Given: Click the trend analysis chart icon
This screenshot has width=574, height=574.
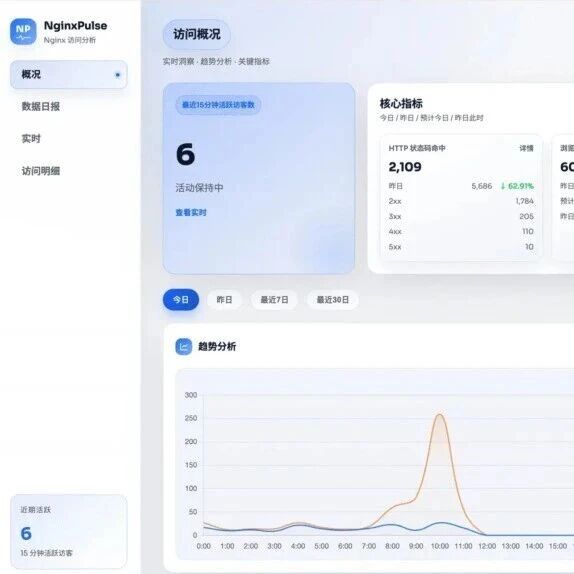Looking at the screenshot, I should click(184, 346).
